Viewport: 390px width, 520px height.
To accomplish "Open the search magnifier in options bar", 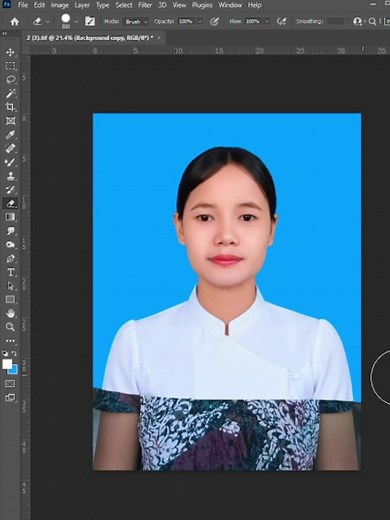I will [x=372, y=22].
